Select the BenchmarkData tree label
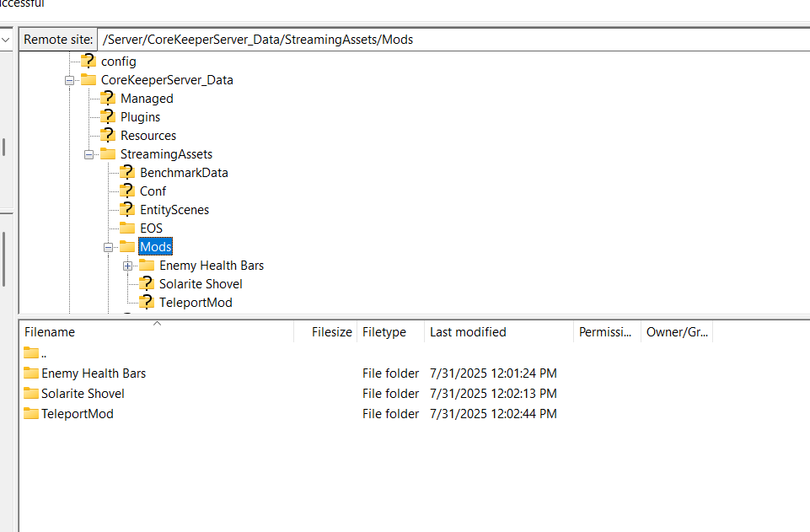810x532 pixels. 184,173
